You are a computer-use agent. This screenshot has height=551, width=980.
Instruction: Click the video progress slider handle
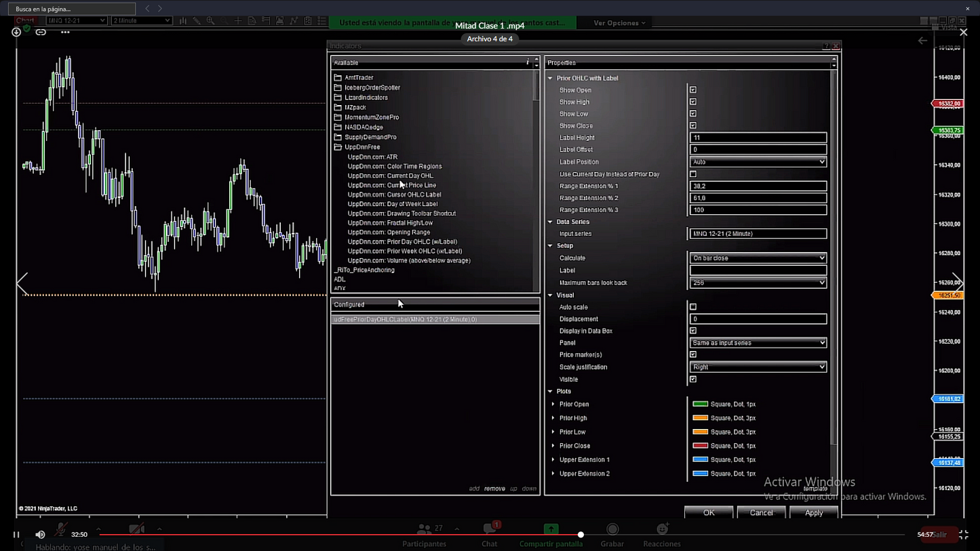[x=581, y=535]
